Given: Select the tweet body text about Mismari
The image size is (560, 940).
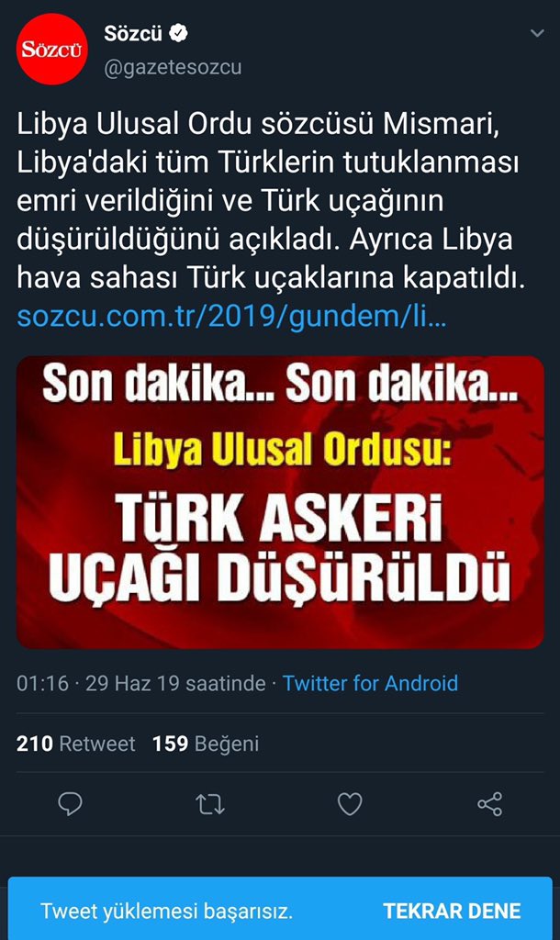Looking at the screenshot, I should coord(271,201).
